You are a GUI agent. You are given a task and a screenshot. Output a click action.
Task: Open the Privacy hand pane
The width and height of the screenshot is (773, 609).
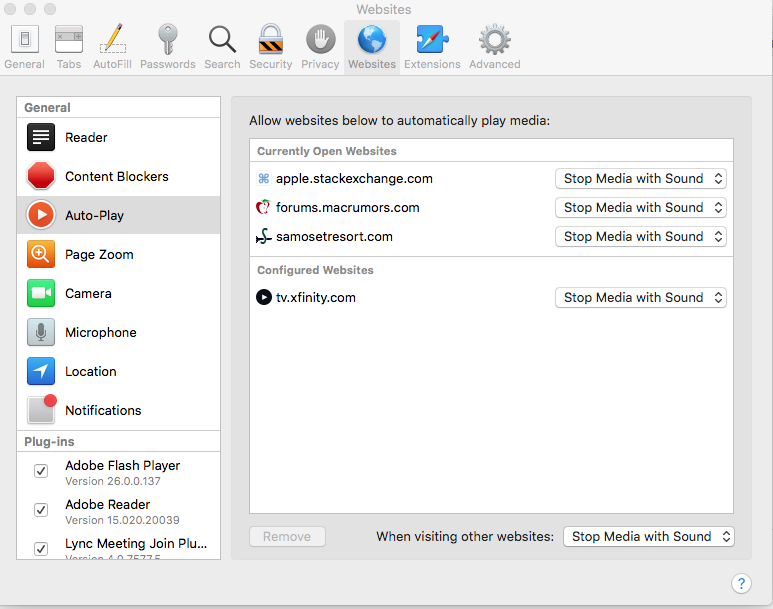(320, 47)
